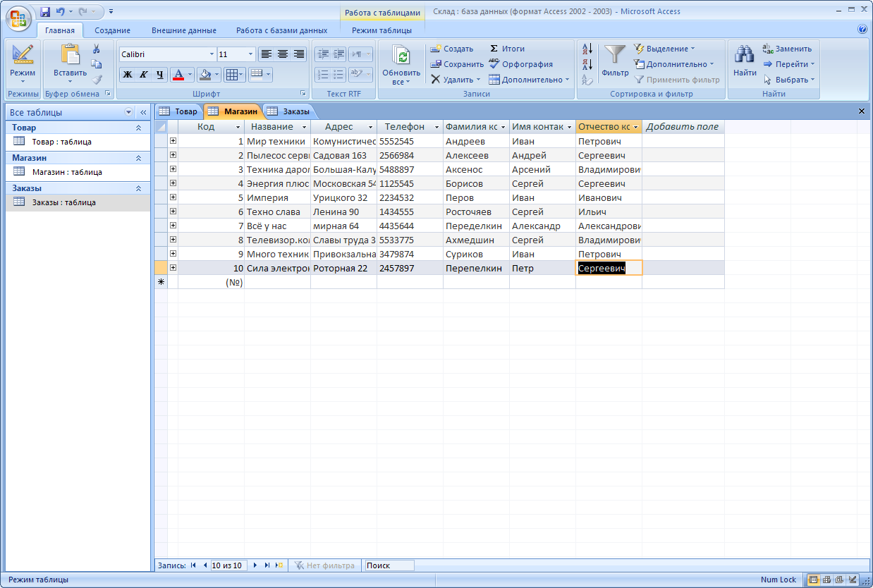Click the Заменить replace button
The image size is (873, 588).
click(787, 49)
